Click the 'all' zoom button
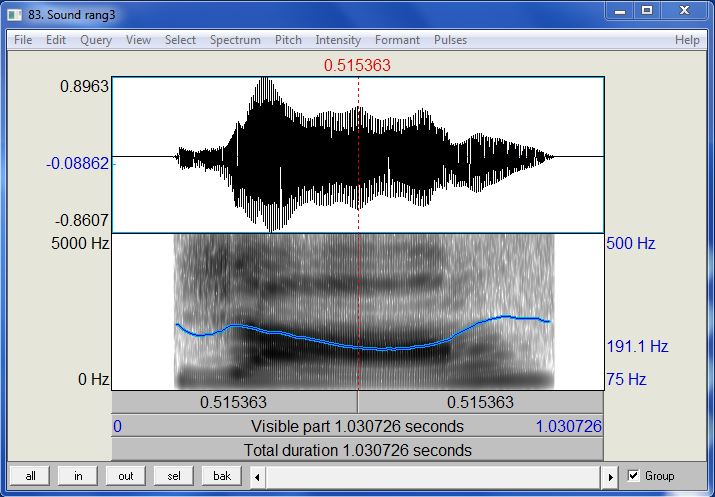Screen dimensions: 715x497 click(31, 476)
